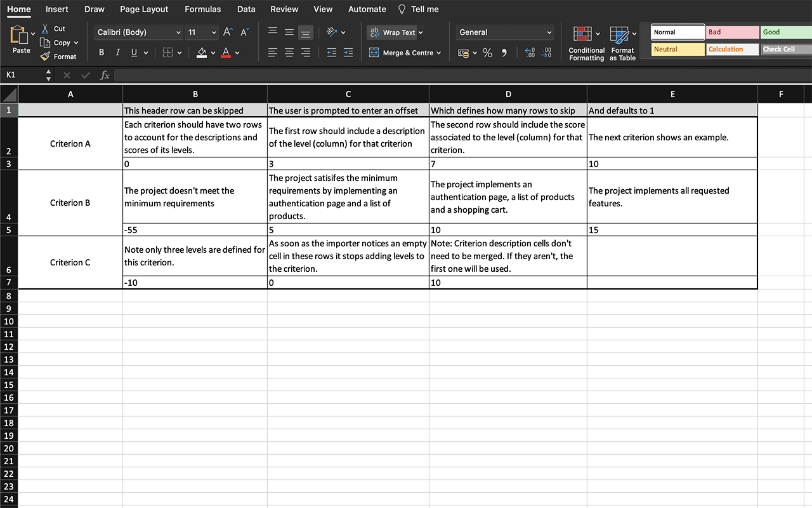The image size is (812, 508).
Task: Expand the Merge & Centre options
Action: coord(440,53)
